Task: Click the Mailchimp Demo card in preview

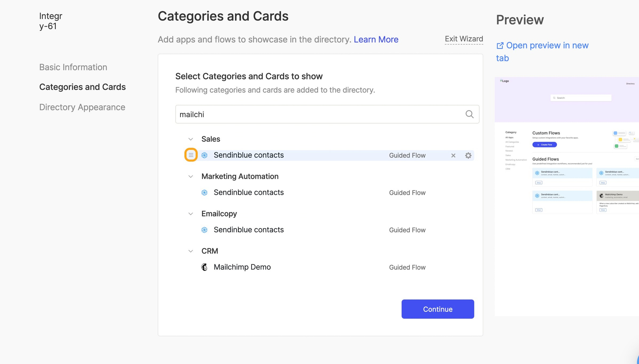Action: click(618, 202)
